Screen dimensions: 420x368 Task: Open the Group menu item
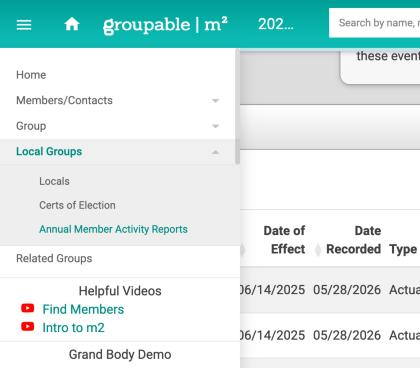(x=31, y=126)
